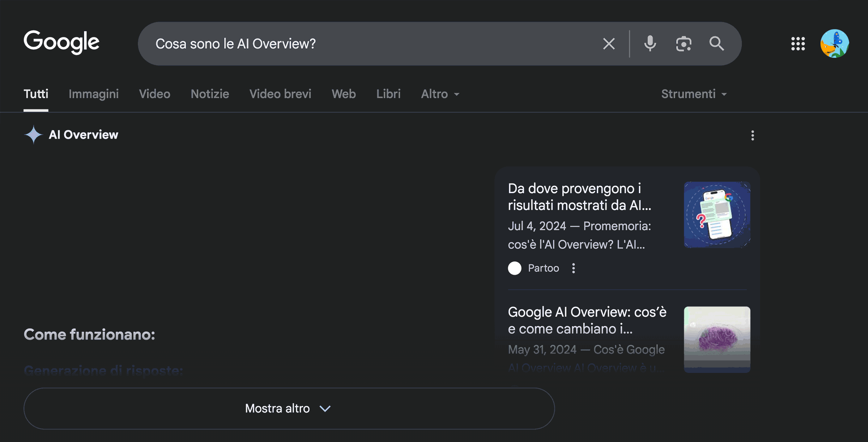This screenshot has height=442, width=868.
Task: Start voice search with the microphone icon
Action: pyautogui.click(x=650, y=44)
